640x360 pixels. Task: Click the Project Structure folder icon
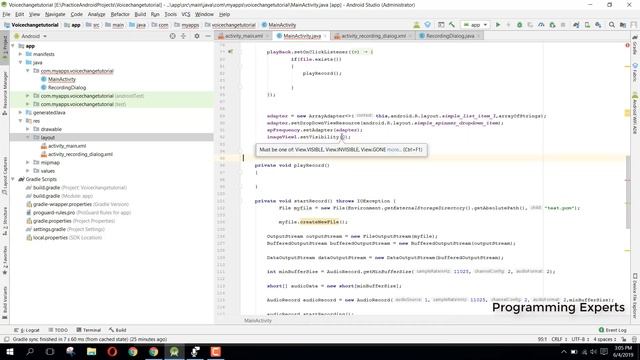tap(623, 25)
